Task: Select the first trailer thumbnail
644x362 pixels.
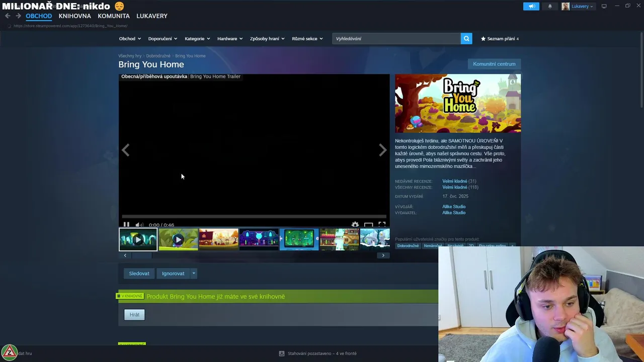Action: (138, 239)
